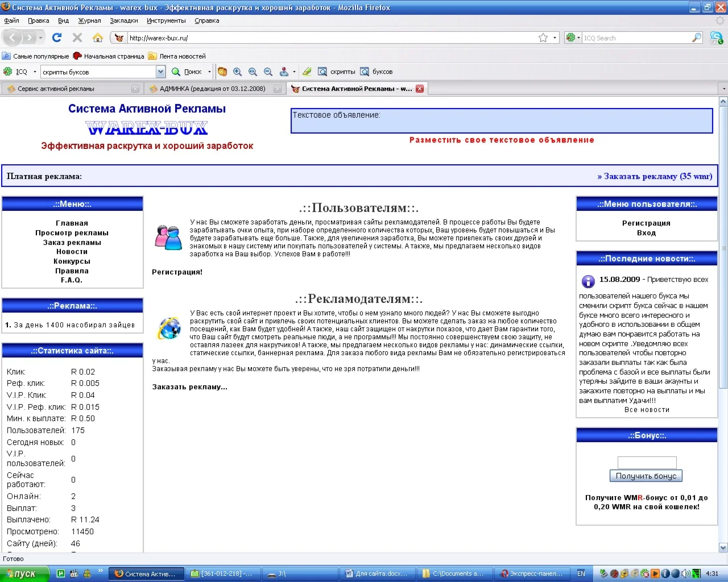The image size is (728, 582).
Task: Click the Skype call toolbar icon
Action: (x=716, y=38)
